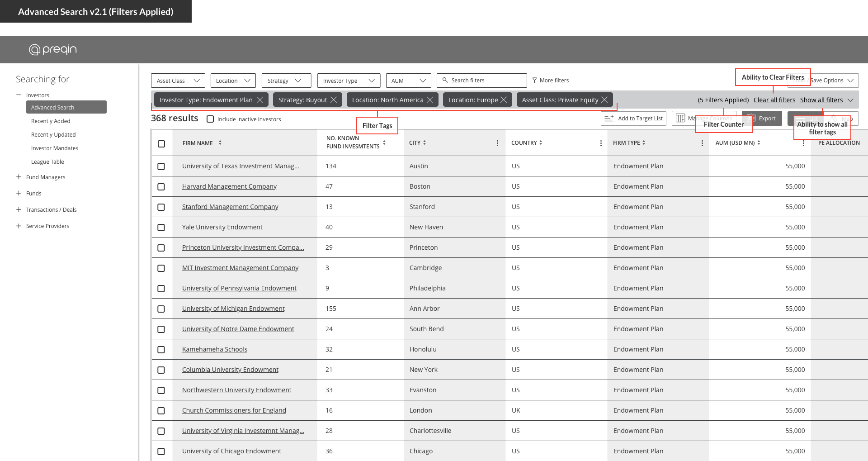
Task: Open MIT Investment Management Company link
Action: pyautogui.click(x=240, y=268)
